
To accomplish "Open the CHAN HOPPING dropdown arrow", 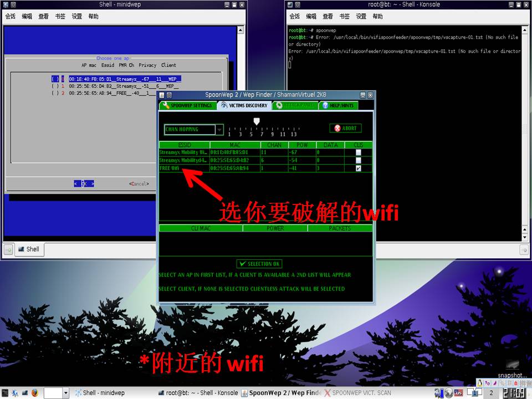I will click(219, 130).
